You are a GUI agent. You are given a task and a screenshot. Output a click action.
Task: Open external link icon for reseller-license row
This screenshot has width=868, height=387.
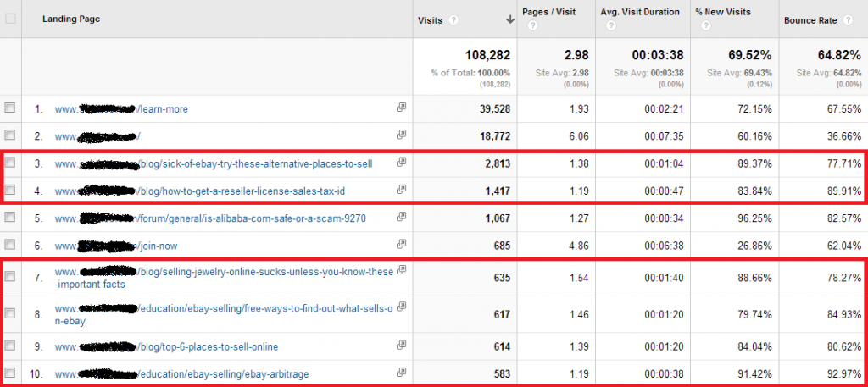tap(401, 189)
